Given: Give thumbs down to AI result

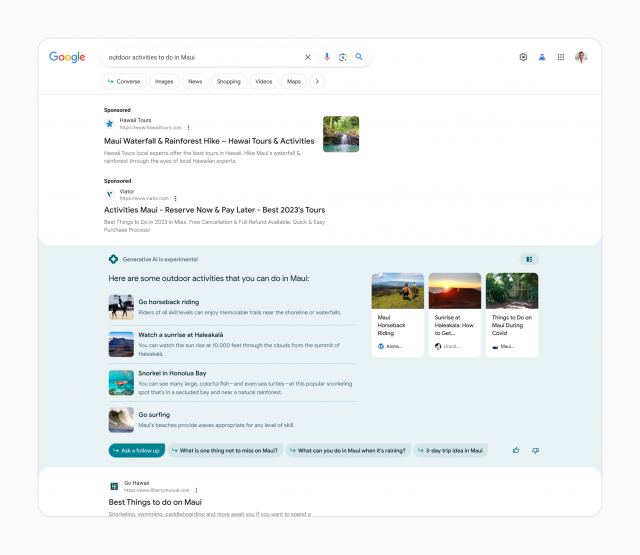Looking at the screenshot, I should pos(535,450).
